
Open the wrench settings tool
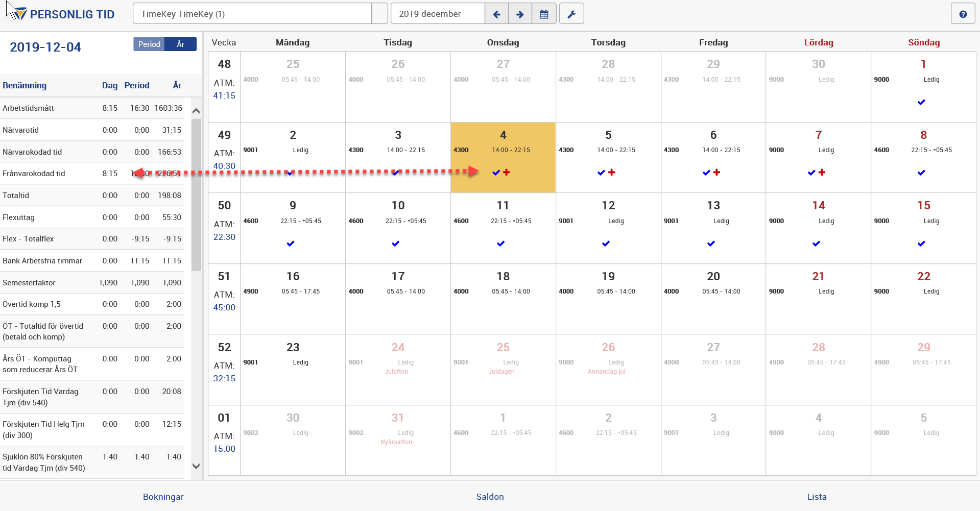tap(571, 14)
